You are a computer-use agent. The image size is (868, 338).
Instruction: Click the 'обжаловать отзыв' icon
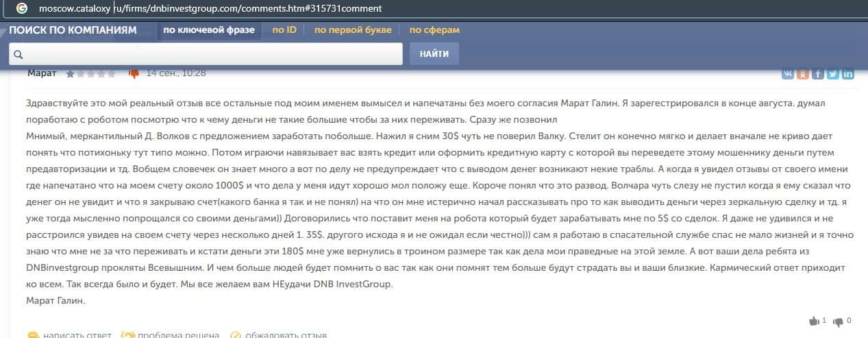point(236,335)
